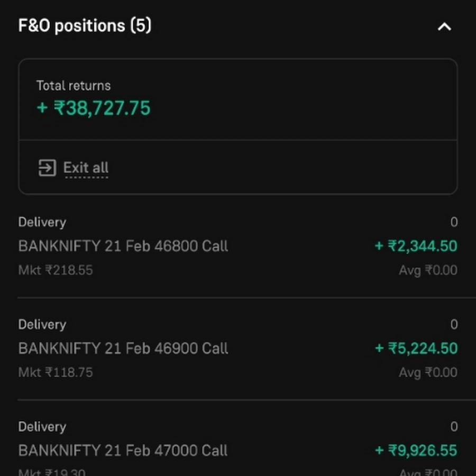Collapse the F&O positions section chevron
476x476 pixels.
click(444, 27)
